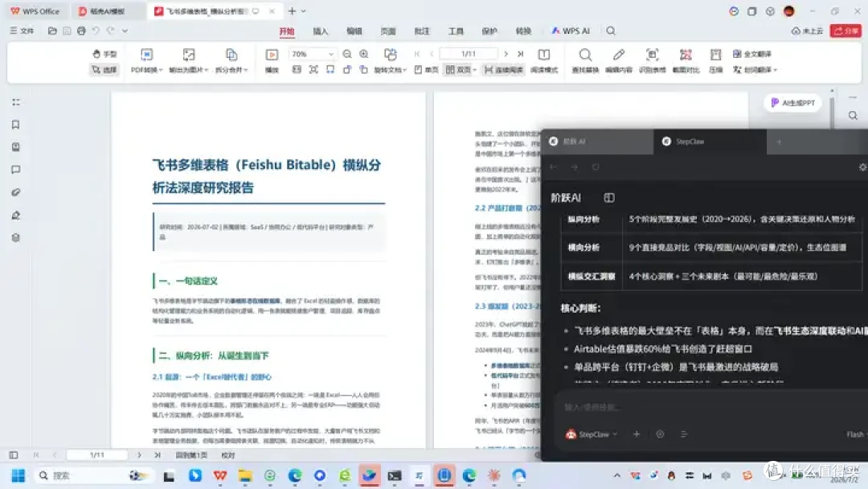Click the AI生成PPT button
Image resolution: width=868 pixels, height=489 pixels.
click(x=793, y=102)
